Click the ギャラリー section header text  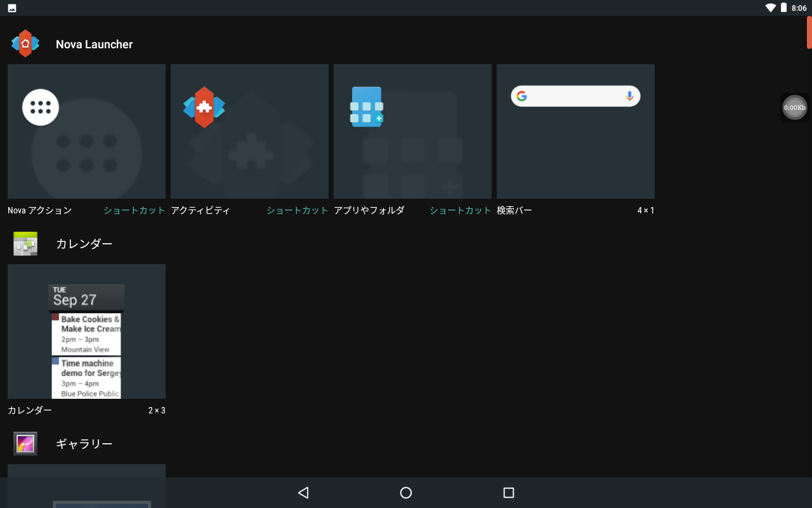coord(84,444)
